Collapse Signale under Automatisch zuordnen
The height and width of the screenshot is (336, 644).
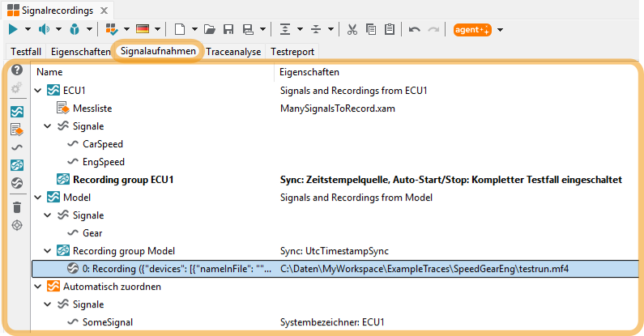tap(48, 304)
